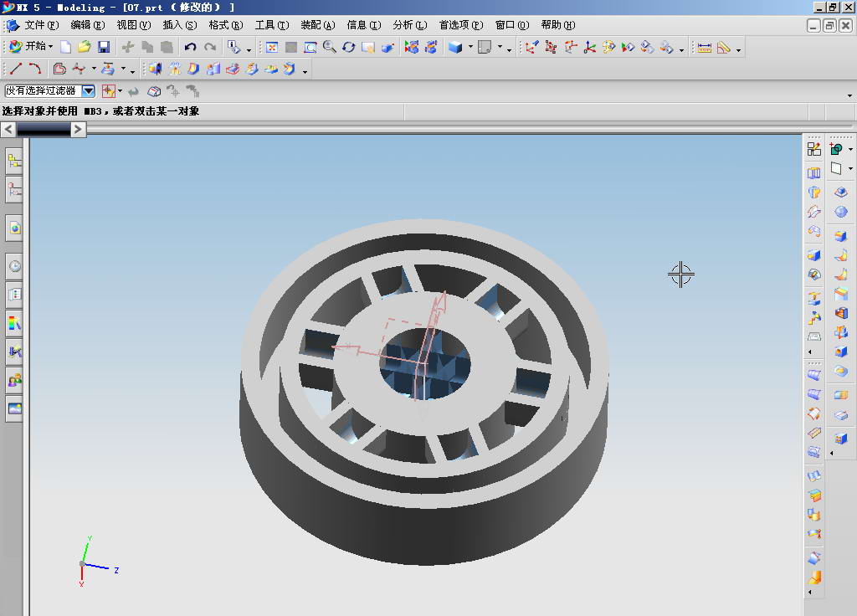This screenshot has width=857, height=616.
Task: Expand the datum plane dropdown in right toolbar
Action: point(850,168)
